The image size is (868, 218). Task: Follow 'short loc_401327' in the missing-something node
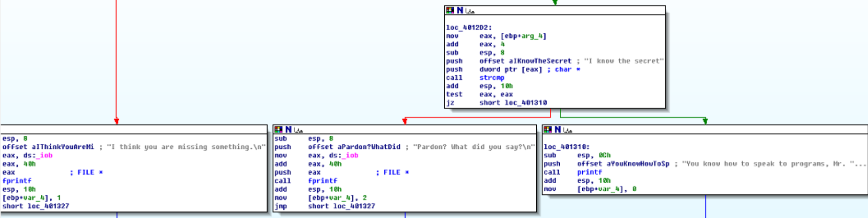point(36,206)
